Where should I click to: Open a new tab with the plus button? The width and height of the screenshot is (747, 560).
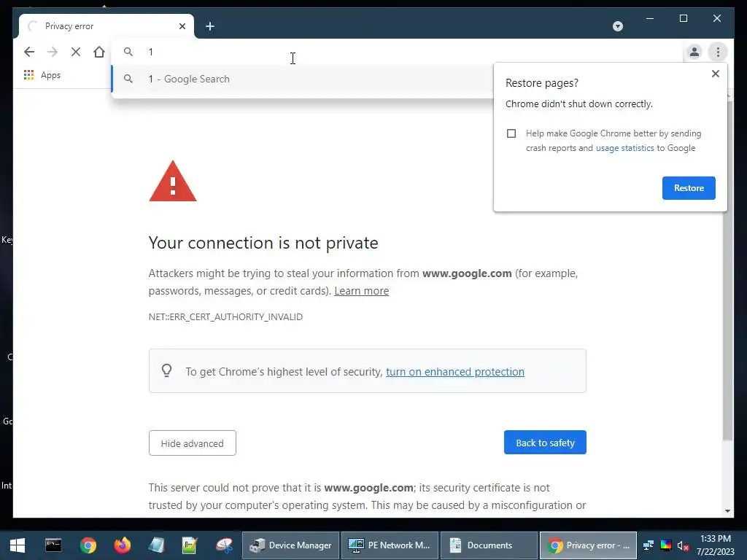[210, 26]
